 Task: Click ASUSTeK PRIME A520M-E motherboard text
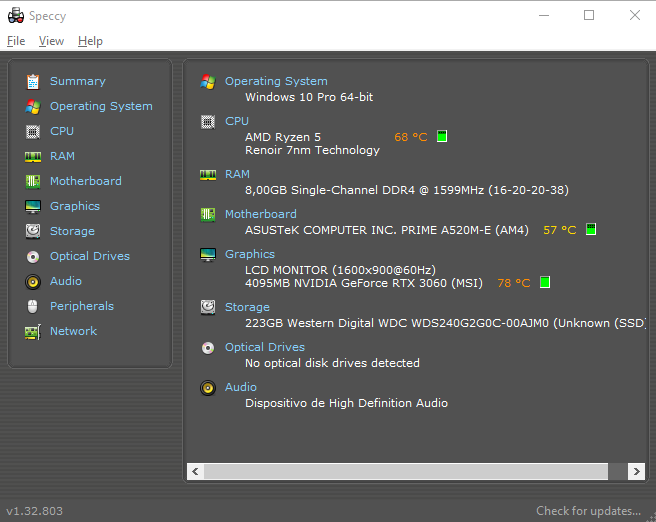click(387, 230)
